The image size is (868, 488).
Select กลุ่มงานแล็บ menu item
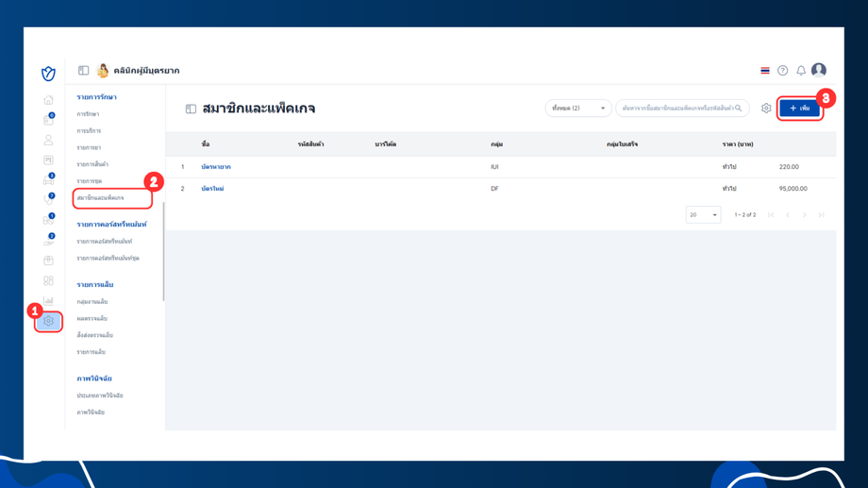point(92,302)
